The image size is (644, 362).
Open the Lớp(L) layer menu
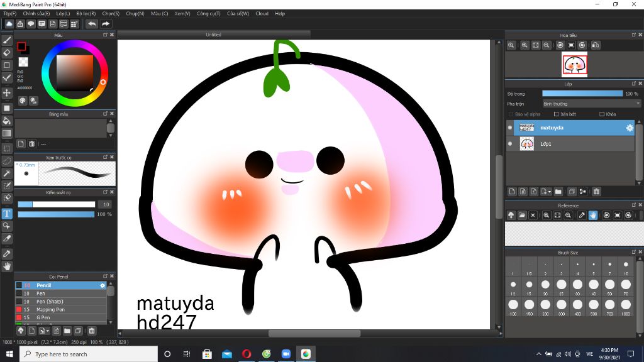(63, 14)
